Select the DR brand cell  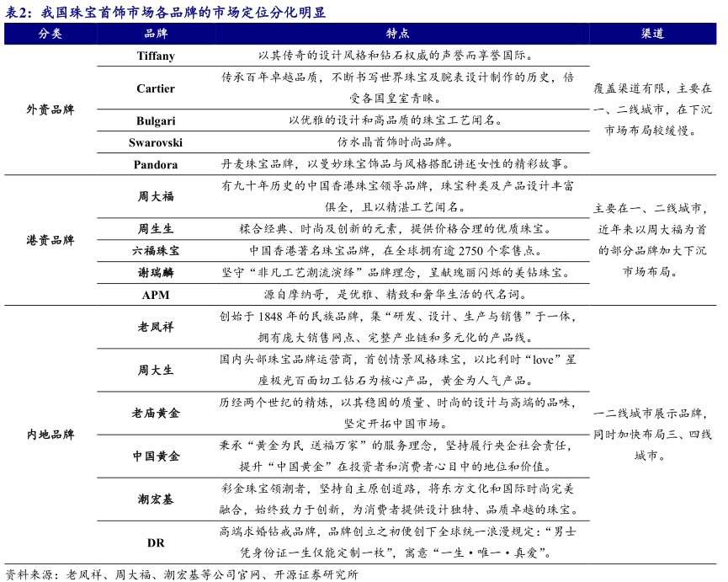(156, 542)
